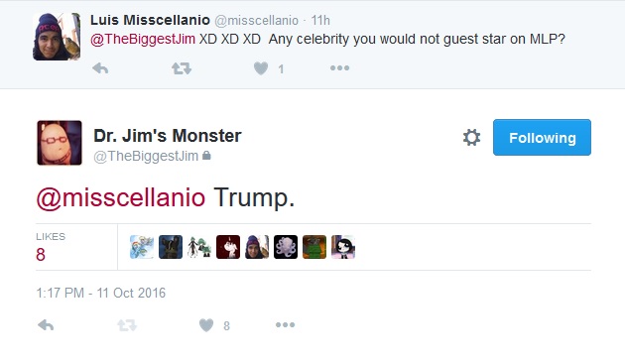Open the @misscellanio mention in the Trump reply
Viewport: 625px width, 364px height.
[x=121, y=197]
